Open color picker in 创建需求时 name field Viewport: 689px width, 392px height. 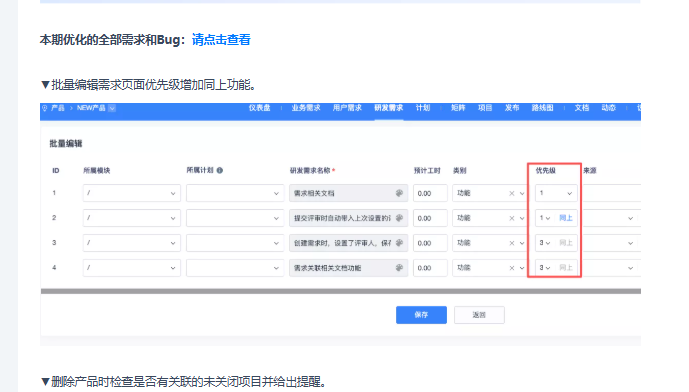pos(399,243)
